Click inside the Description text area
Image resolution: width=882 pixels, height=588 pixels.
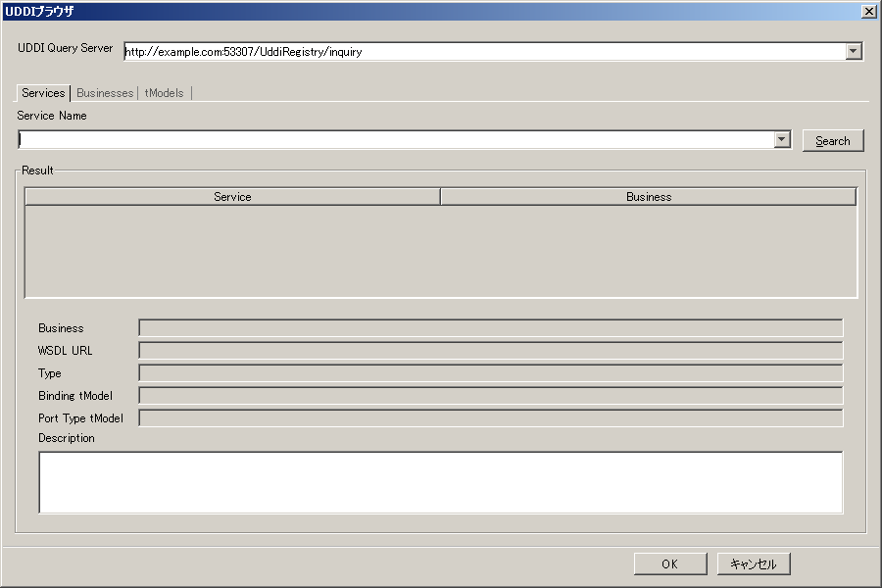point(441,482)
